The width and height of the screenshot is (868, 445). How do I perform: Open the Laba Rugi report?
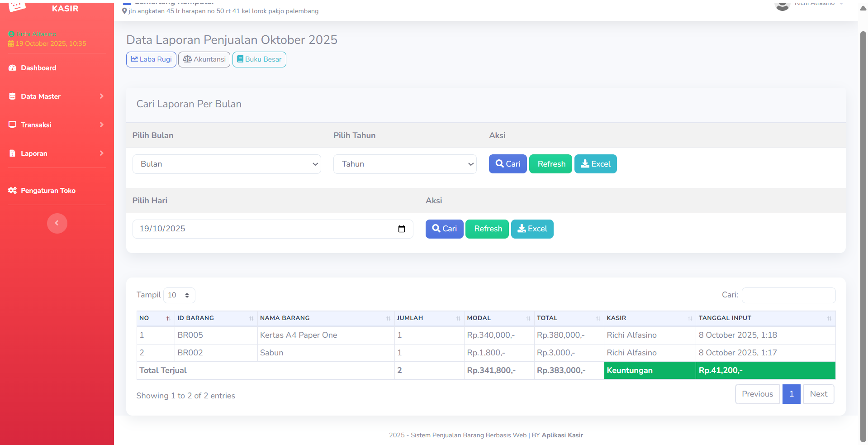151,59
